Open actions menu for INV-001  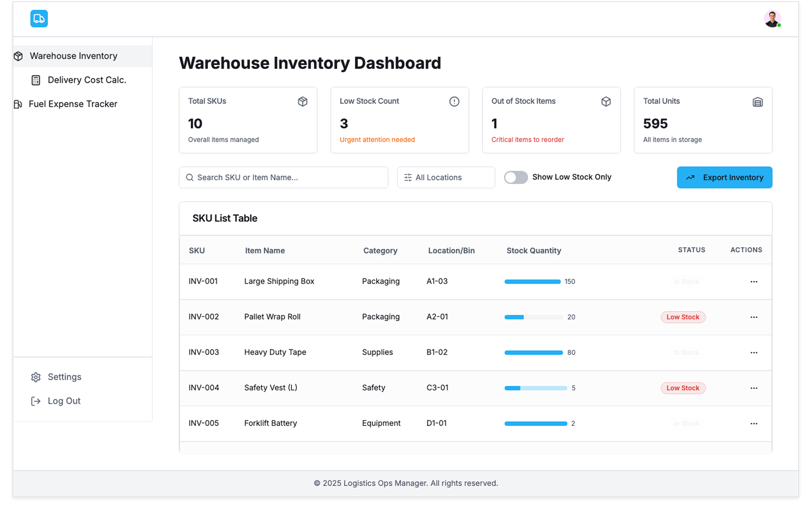[754, 282]
